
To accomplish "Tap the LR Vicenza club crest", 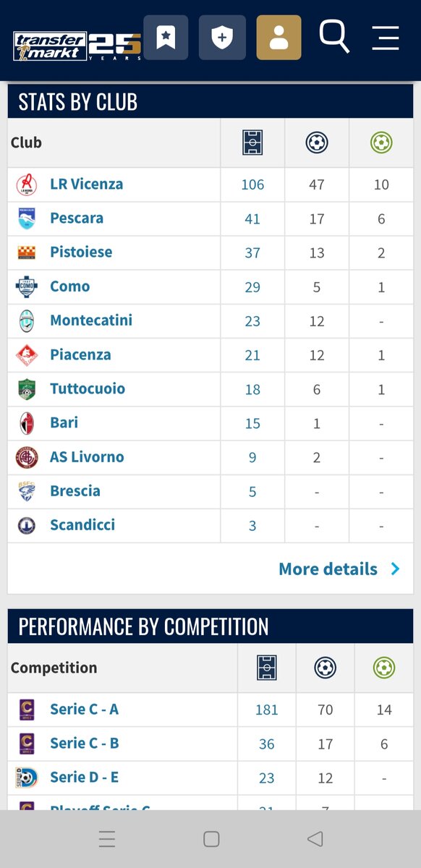I will tap(26, 184).
